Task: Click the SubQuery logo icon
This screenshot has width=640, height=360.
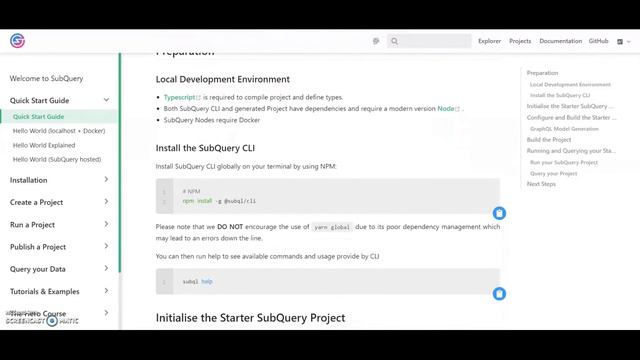Action: [17, 41]
